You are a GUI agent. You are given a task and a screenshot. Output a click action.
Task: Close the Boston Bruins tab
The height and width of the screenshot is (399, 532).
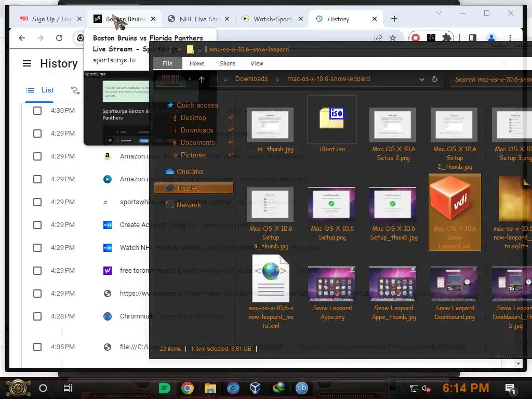[x=153, y=19]
